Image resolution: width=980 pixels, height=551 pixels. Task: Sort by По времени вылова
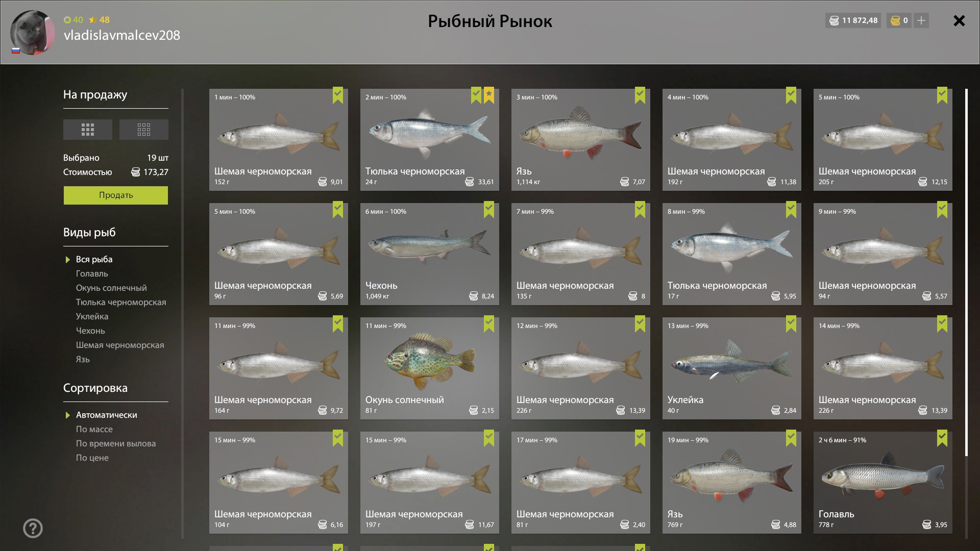tap(116, 443)
